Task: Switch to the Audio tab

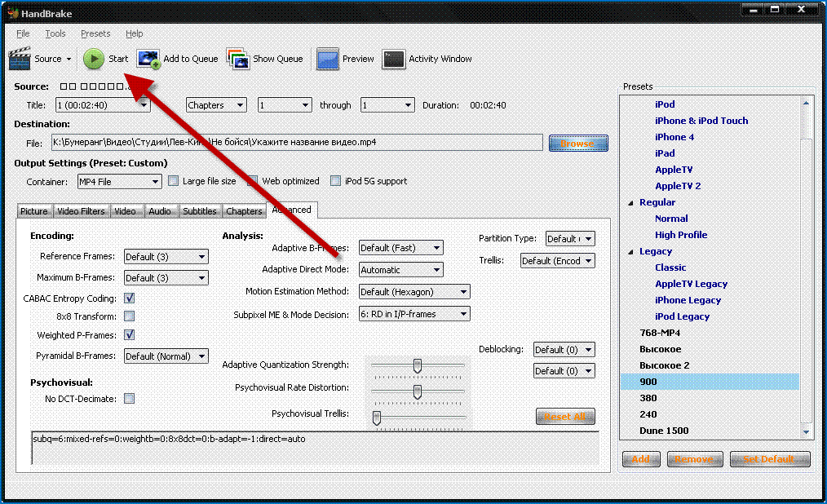Action: tap(160, 211)
